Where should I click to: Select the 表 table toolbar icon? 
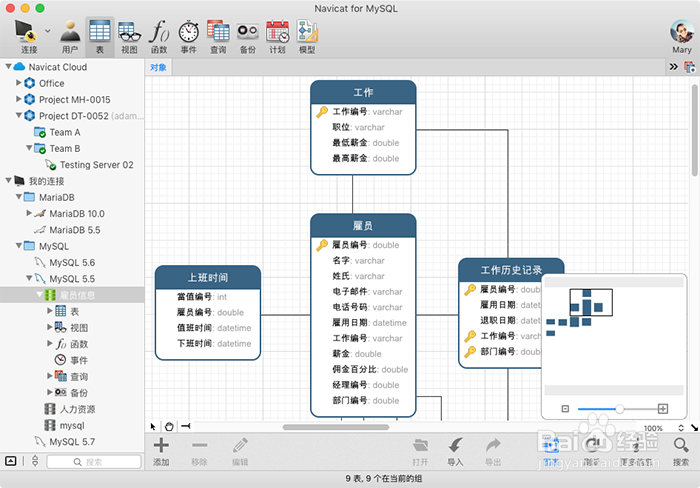(100, 36)
